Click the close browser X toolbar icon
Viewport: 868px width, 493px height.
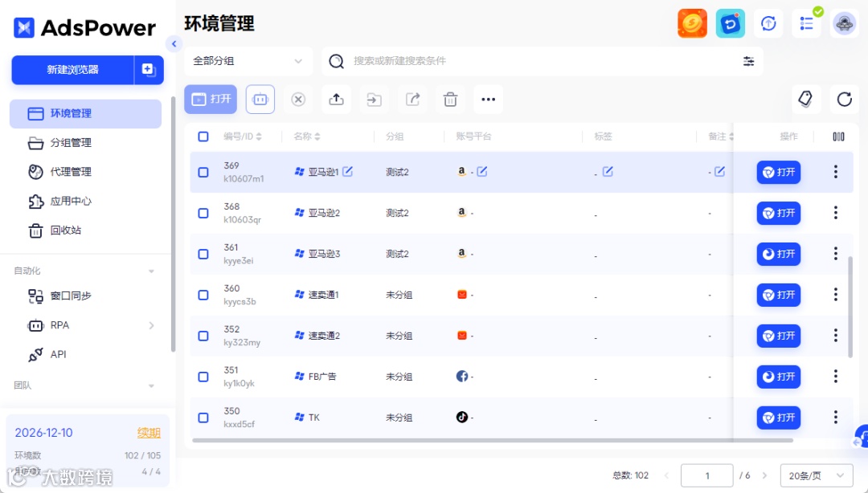[x=298, y=100]
